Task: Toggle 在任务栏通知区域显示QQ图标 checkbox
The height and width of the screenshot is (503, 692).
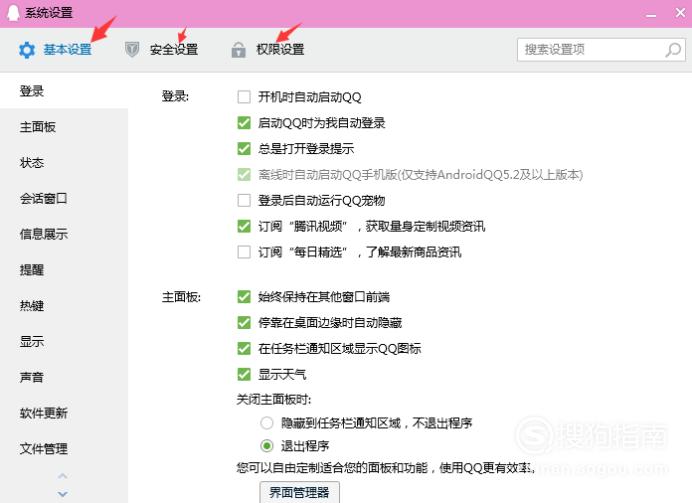Action: (244, 349)
